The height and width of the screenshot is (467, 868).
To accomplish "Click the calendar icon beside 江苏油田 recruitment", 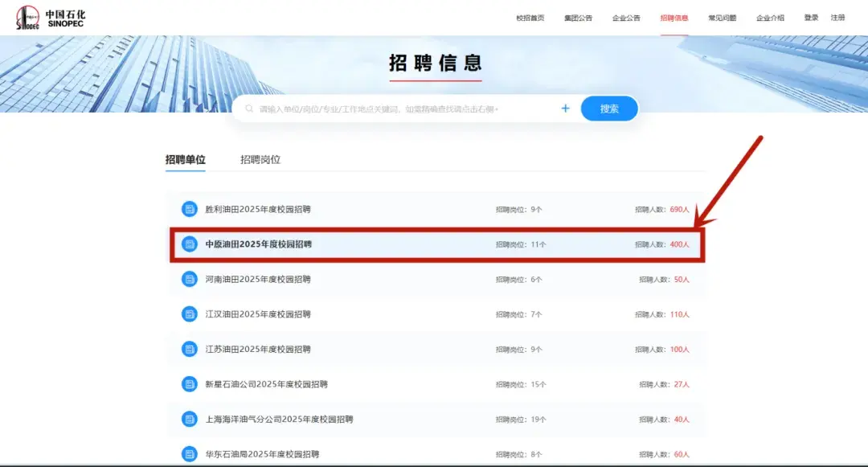I will [x=189, y=349].
